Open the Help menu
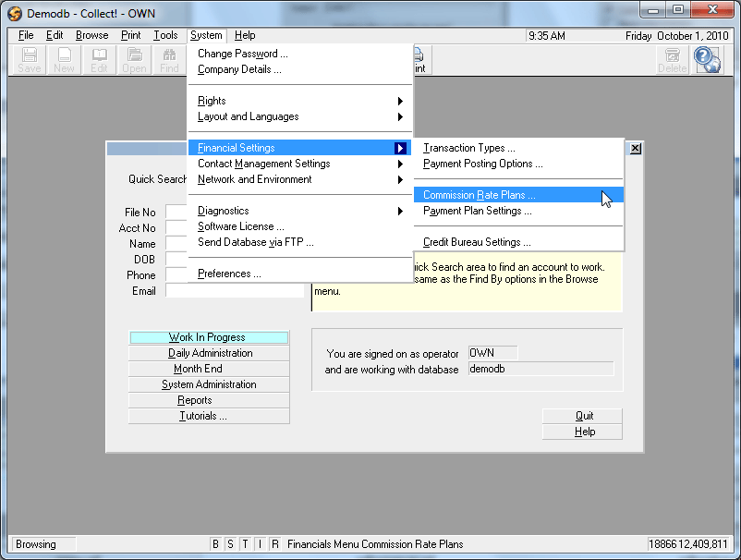This screenshot has height=560, width=741. coord(245,35)
